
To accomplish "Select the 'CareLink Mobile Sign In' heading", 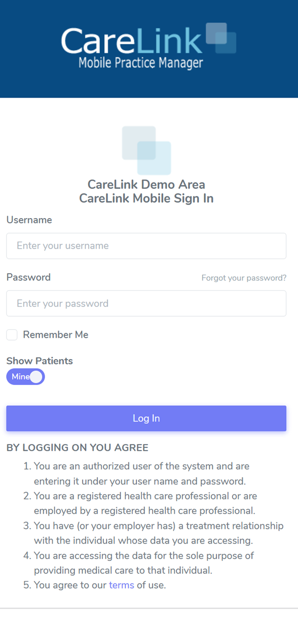I will (146, 198).
